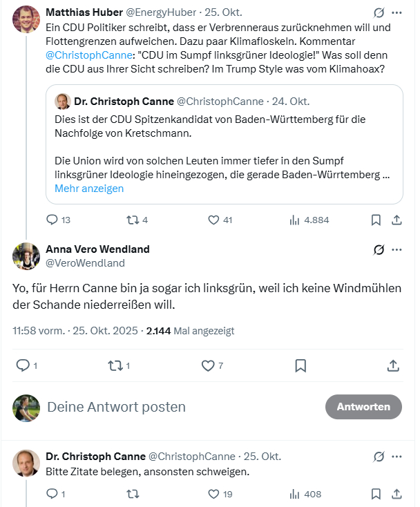The image size is (420, 507).
Task: Click the Antworten button
Action: coord(363,407)
